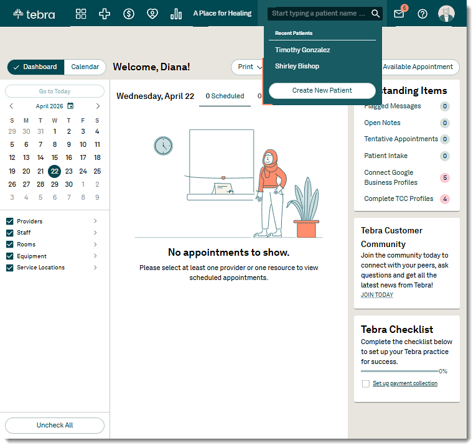The width and height of the screenshot is (476, 448).
Task: Switch to the Calendar view
Action: (85, 67)
